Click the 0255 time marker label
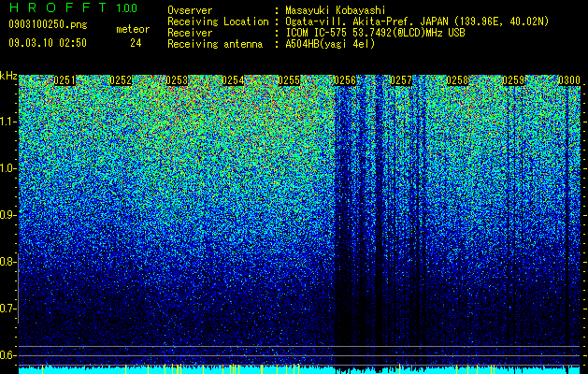588x374 pixels. [x=289, y=80]
